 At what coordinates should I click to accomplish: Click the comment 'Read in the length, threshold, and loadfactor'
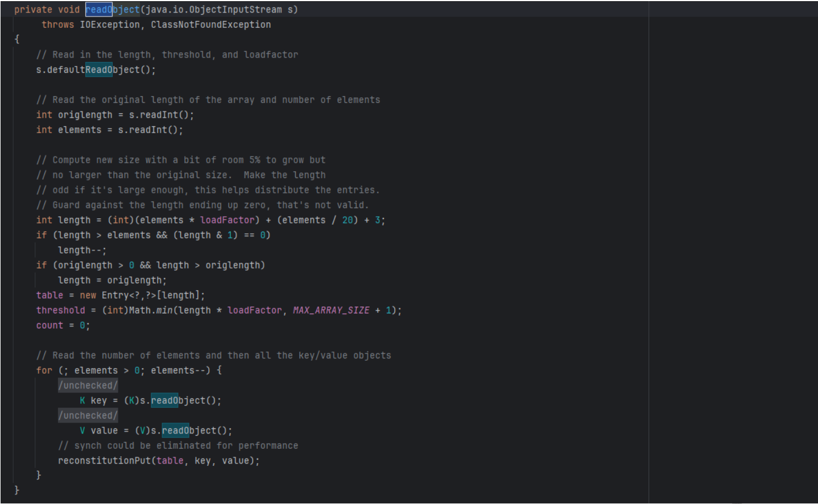point(167,55)
